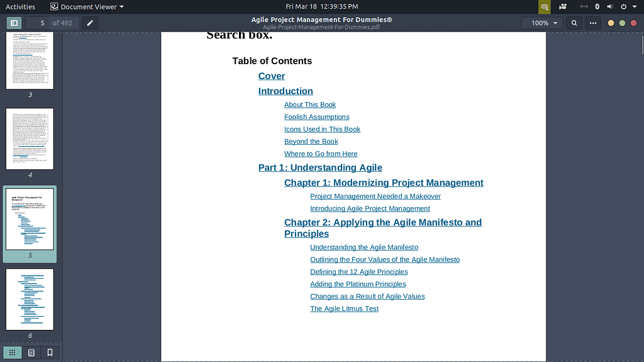Follow Where to Go from Here link

click(x=321, y=154)
